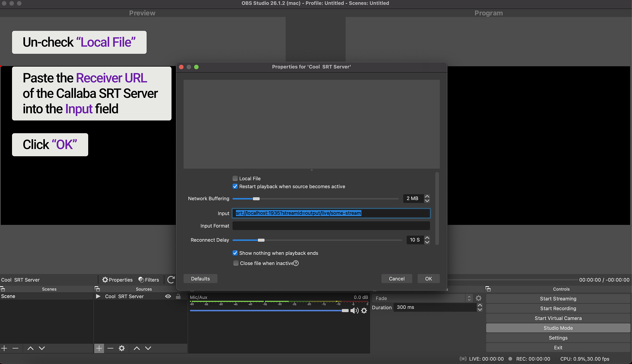632x364 pixels.
Task: Click the transition Duration field
Action: (x=435, y=307)
